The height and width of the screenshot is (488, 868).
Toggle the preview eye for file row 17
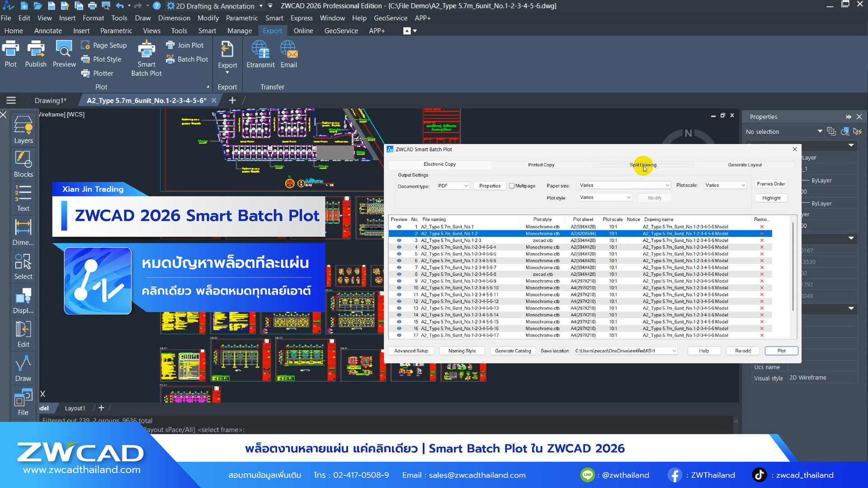click(x=399, y=335)
